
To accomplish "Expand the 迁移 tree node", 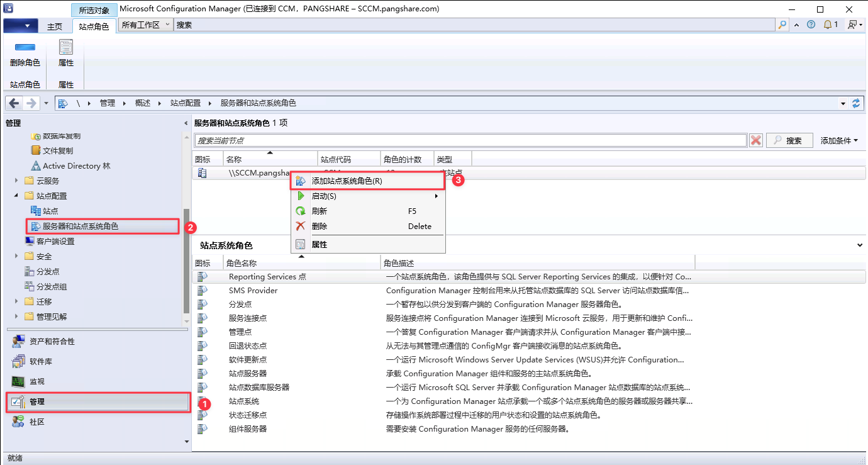I will pos(16,301).
